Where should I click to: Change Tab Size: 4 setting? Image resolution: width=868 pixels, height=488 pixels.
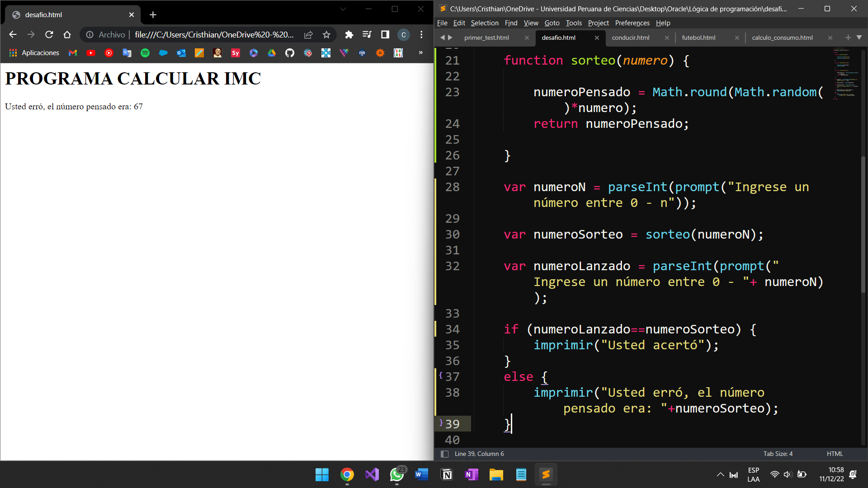[778, 454]
